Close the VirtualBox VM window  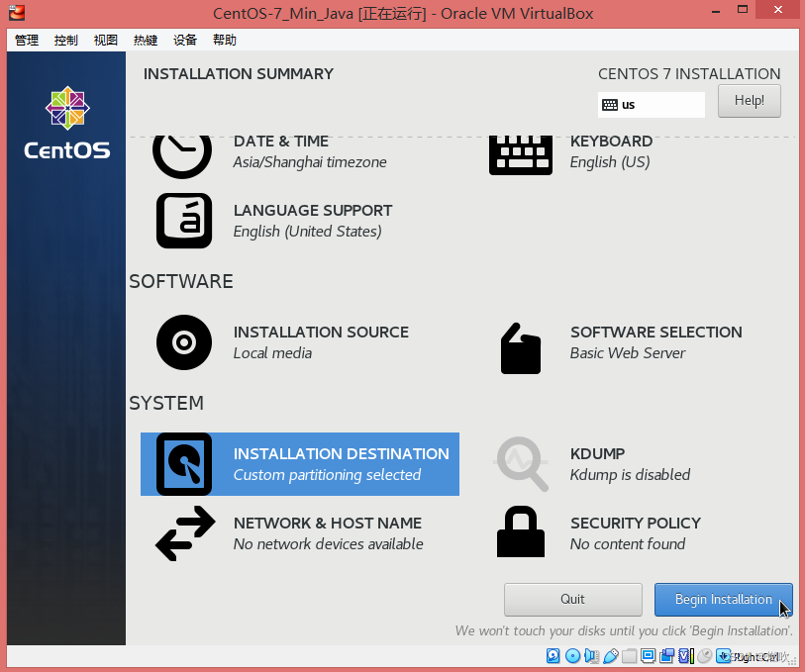778,9
